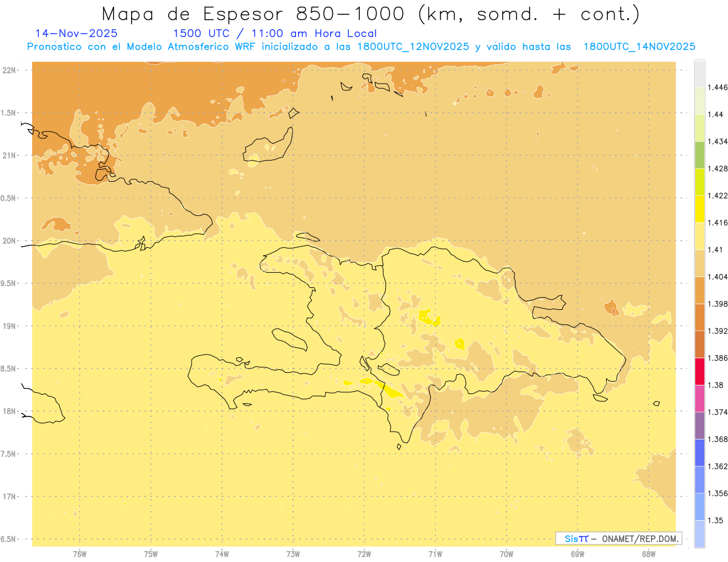Viewport: 728px width, 562px height.
Task: Click the red legend swatch between 1.38 and 1.386
Action: coord(699,372)
